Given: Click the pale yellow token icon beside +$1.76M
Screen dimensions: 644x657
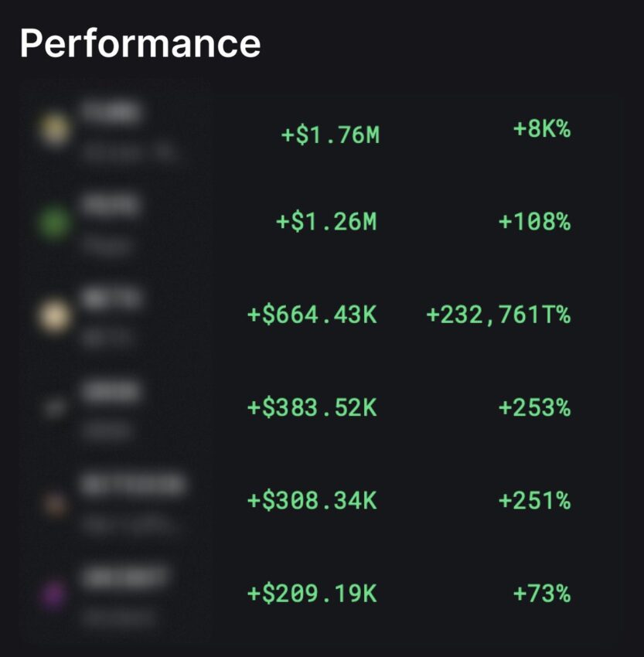Looking at the screenshot, I should point(54,129).
